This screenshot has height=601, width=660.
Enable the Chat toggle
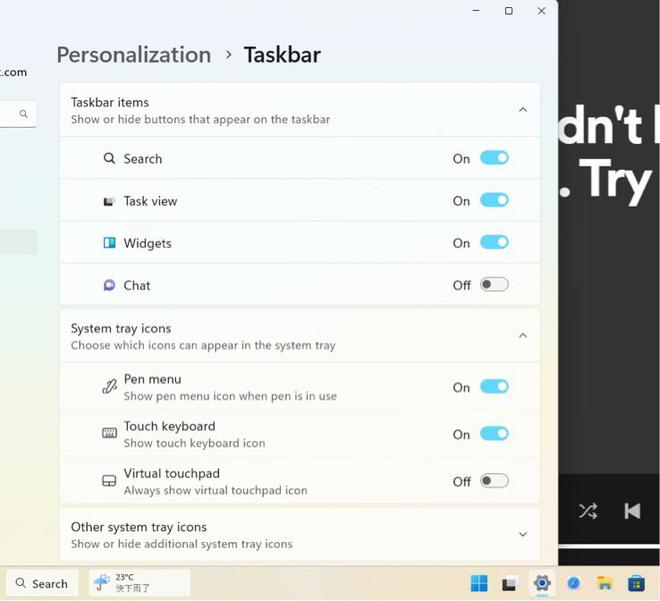click(494, 285)
